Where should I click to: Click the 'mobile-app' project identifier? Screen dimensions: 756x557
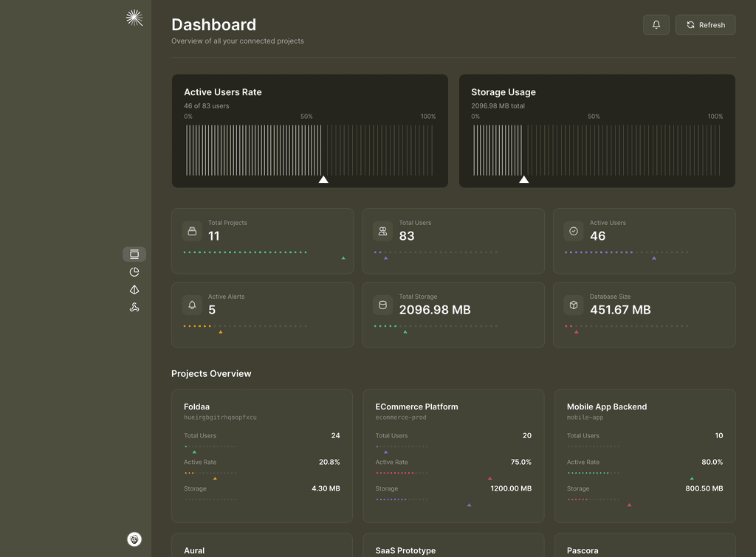pos(585,418)
